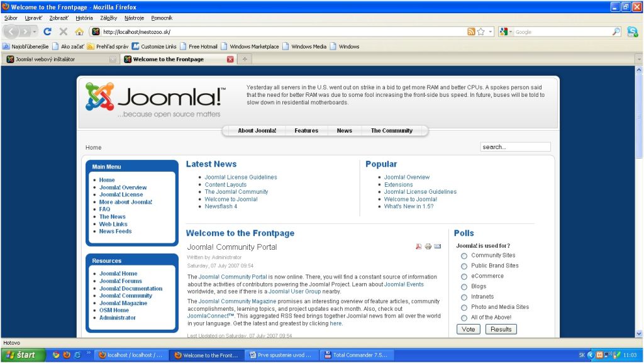Open the Súbor menu
The width and height of the screenshot is (644, 363).
[11, 18]
